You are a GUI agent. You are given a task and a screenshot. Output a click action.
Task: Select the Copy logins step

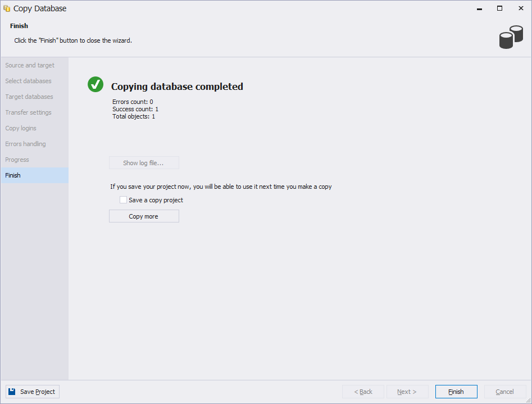pyautogui.click(x=21, y=128)
